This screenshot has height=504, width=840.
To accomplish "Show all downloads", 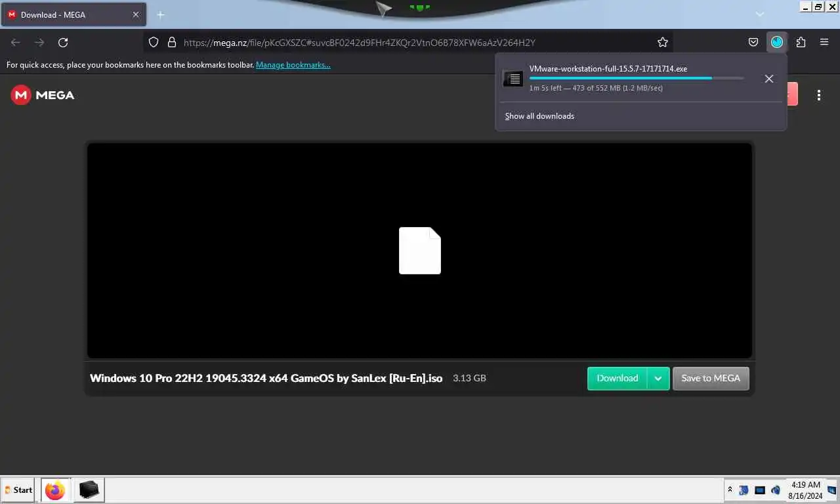I will (539, 116).
